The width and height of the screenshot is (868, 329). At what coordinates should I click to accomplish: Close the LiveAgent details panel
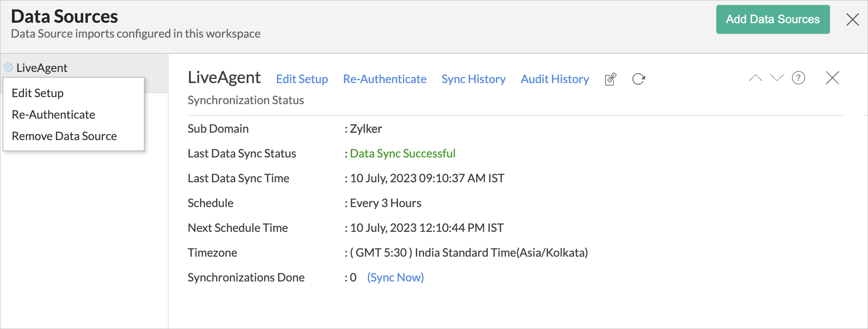click(832, 78)
